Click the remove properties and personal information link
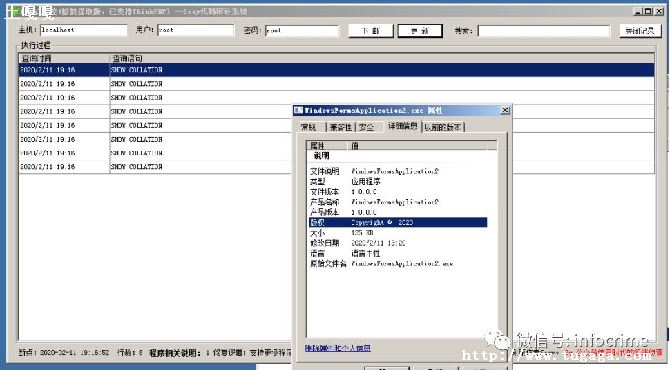The image size is (670, 370). tap(338, 348)
